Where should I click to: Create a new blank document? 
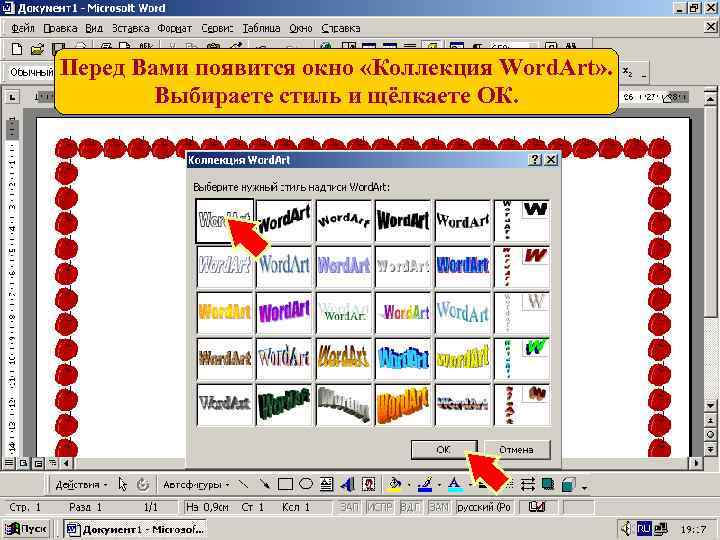coord(17,49)
